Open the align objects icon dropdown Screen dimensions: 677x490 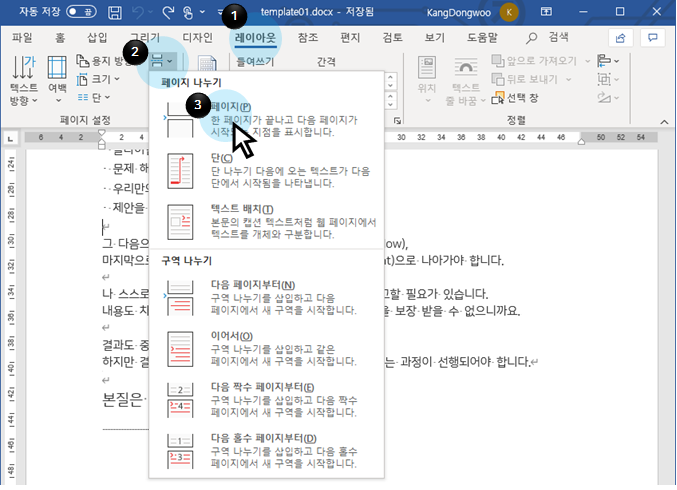[x=608, y=61]
